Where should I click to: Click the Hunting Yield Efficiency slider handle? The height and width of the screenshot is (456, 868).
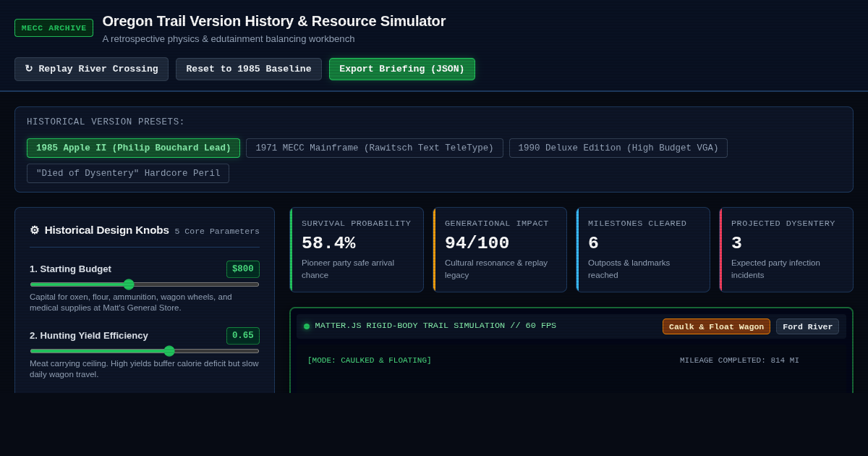click(169, 351)
